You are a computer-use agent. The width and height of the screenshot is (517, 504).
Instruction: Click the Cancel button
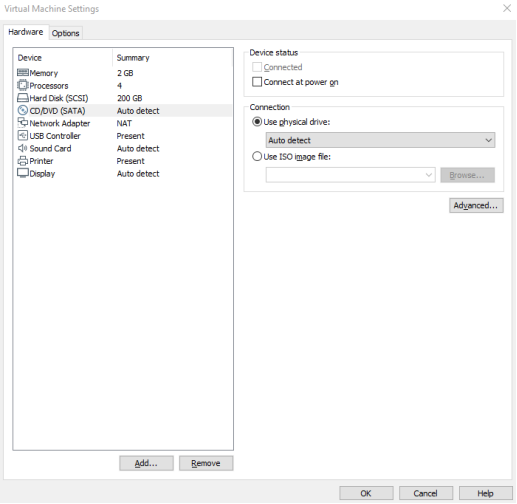[x=426, y=493]
